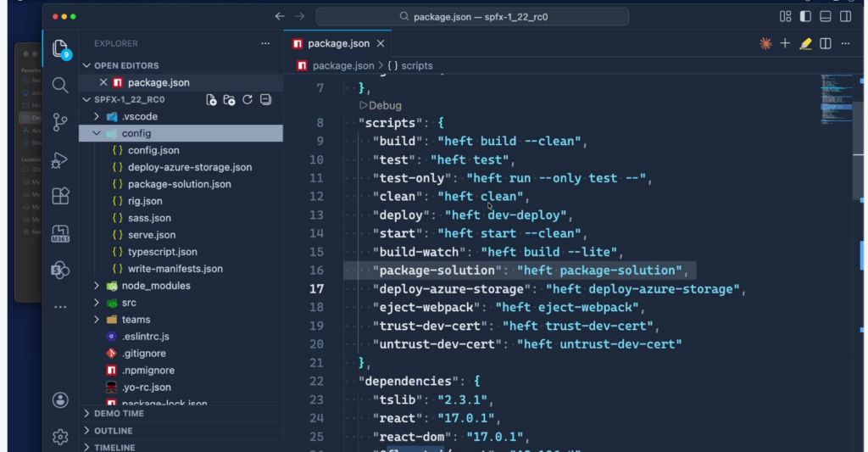Toggle the secondary side bar
Image resolution: width=868 pixels, height=452 pixels.
[x=845, y=16]
